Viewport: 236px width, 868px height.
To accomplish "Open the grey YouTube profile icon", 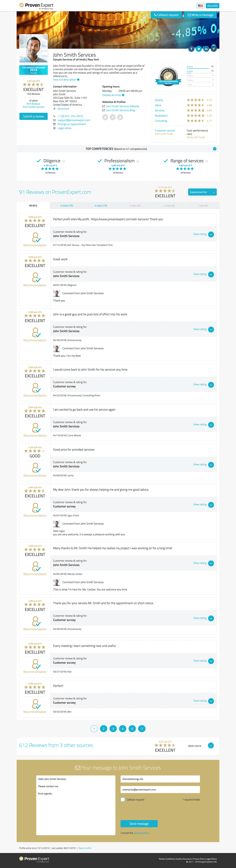I will coord(120,117).
